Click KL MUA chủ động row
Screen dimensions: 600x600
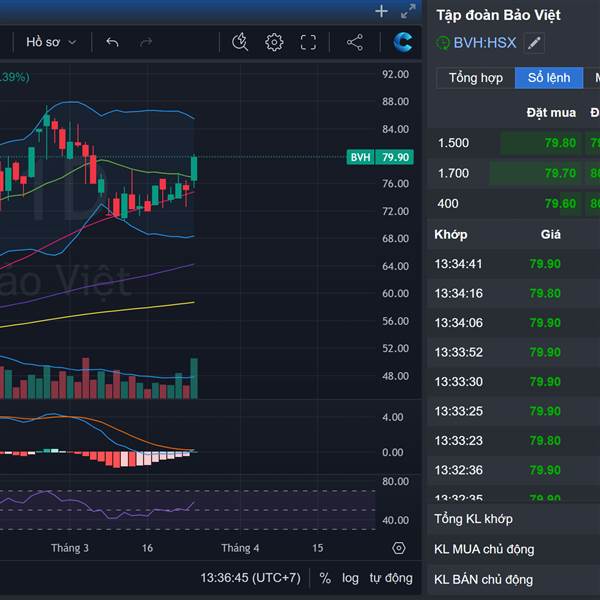pos(514,549)
